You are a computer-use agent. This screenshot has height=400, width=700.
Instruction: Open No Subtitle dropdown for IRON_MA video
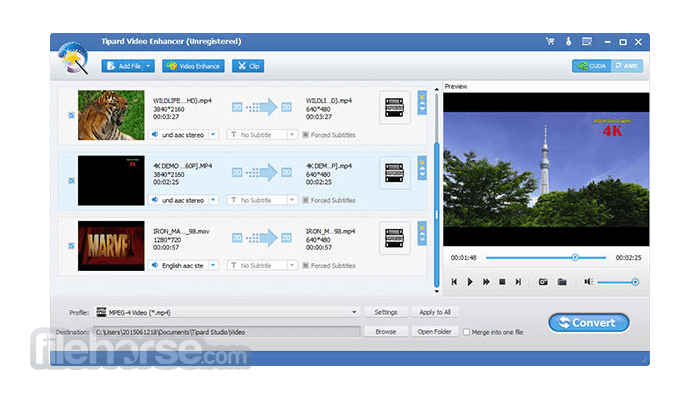pos(292,265)
